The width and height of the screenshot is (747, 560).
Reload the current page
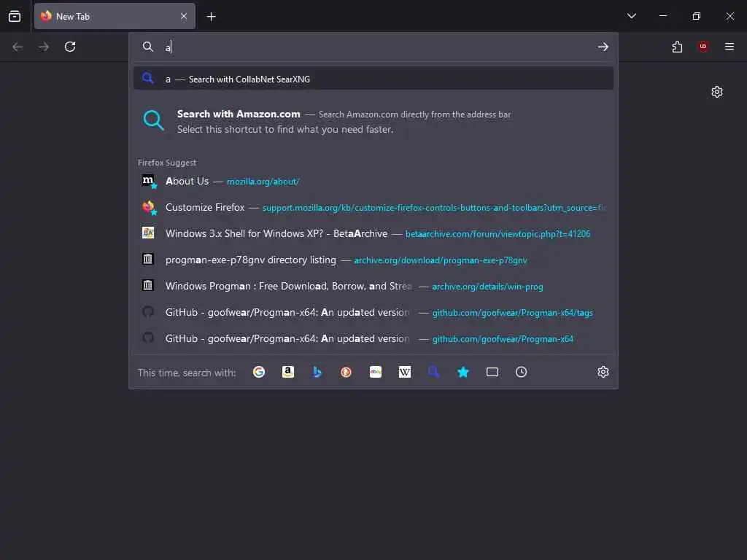pos(70,47)
